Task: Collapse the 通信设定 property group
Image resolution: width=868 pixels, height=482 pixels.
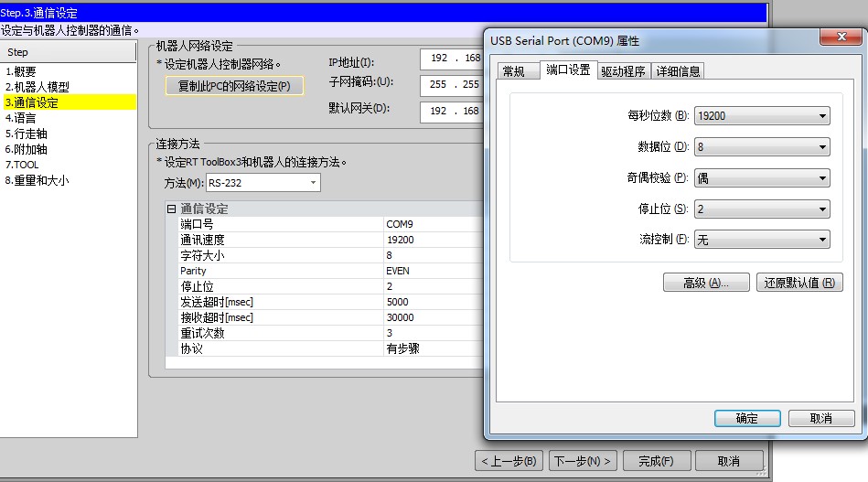Action: [171, 209]
